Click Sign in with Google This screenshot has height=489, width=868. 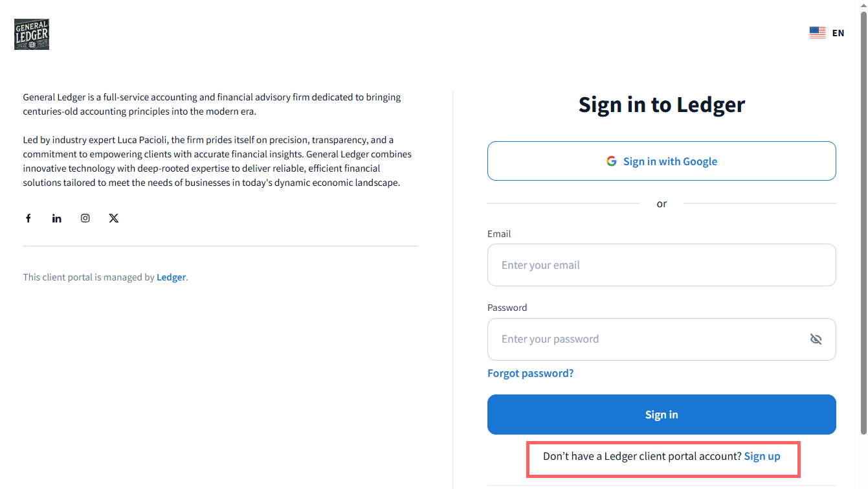pyautogui.click(x=662, y=161)
